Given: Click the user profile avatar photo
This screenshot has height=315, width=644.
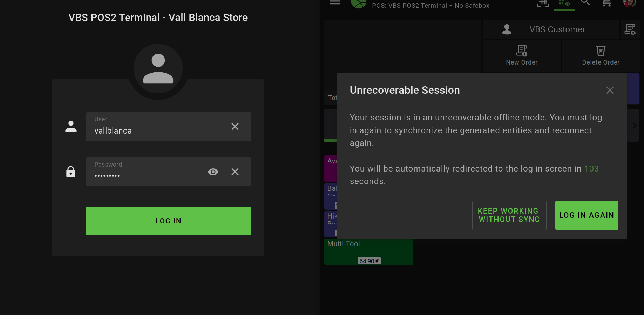Looking at the screenshot, I should point(629,3).
